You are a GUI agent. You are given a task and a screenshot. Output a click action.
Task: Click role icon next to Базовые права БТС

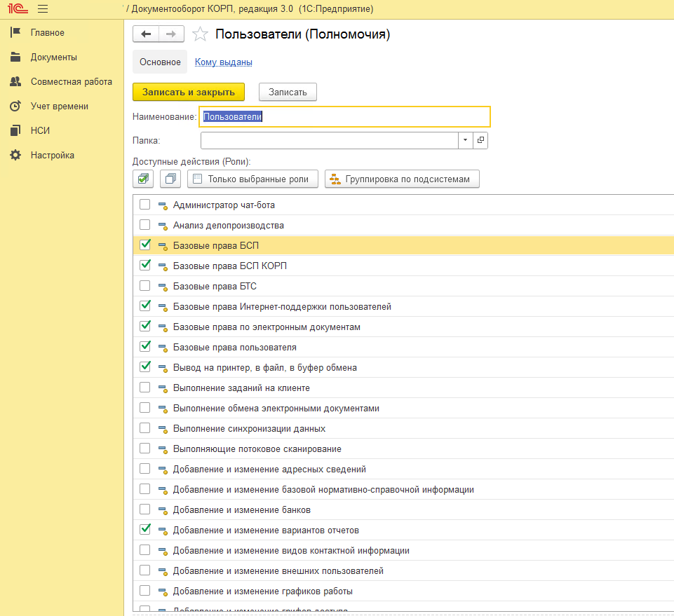pyautogui.click(x=163, y=287)
